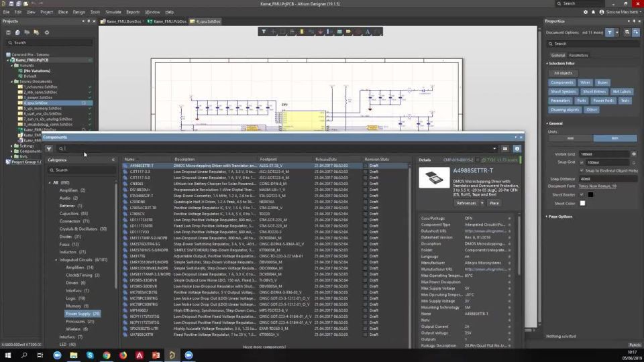Open the File menu
The image size is (644, 362).
7,12
